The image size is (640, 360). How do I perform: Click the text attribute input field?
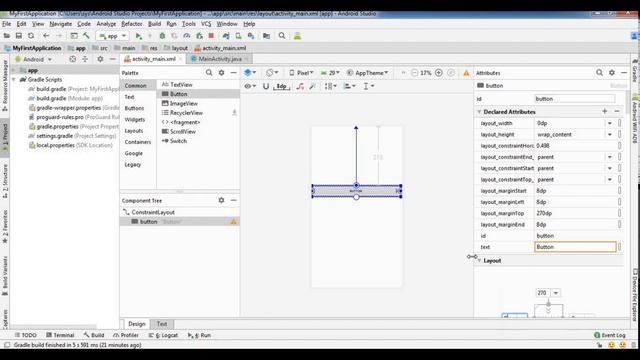pos(575,247)
